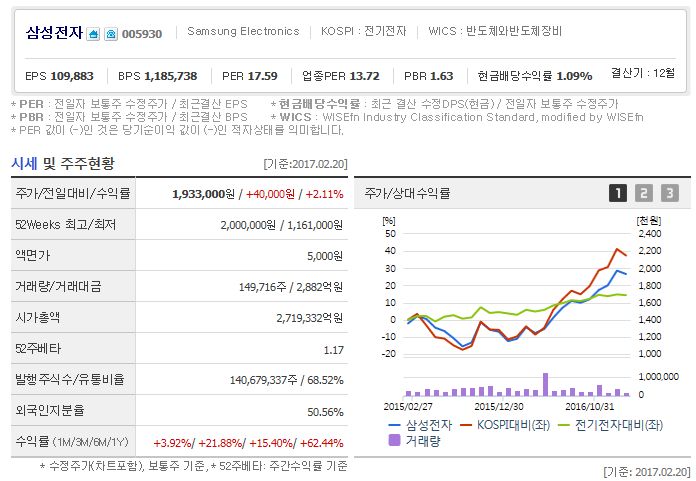Switch to chart tab 1
Viewport: 696px width, 481px height.
coord(618,193)
